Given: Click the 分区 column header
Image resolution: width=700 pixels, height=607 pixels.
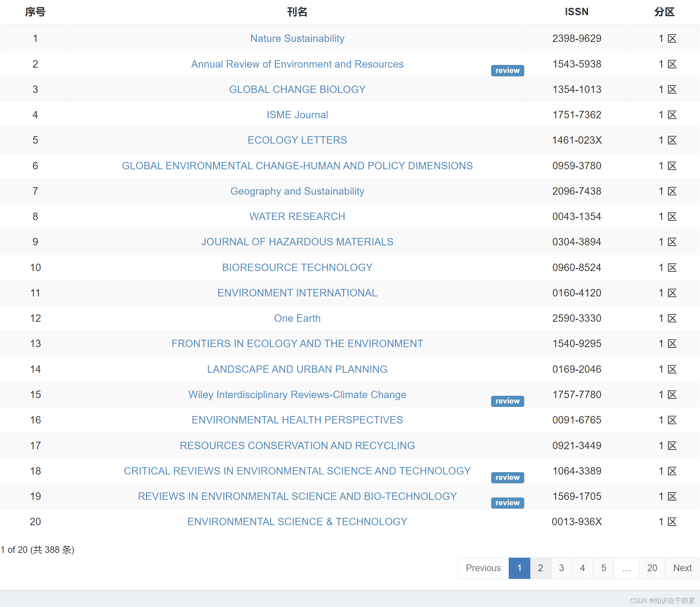Looking at the screenshot, I should tap(664, 12).
